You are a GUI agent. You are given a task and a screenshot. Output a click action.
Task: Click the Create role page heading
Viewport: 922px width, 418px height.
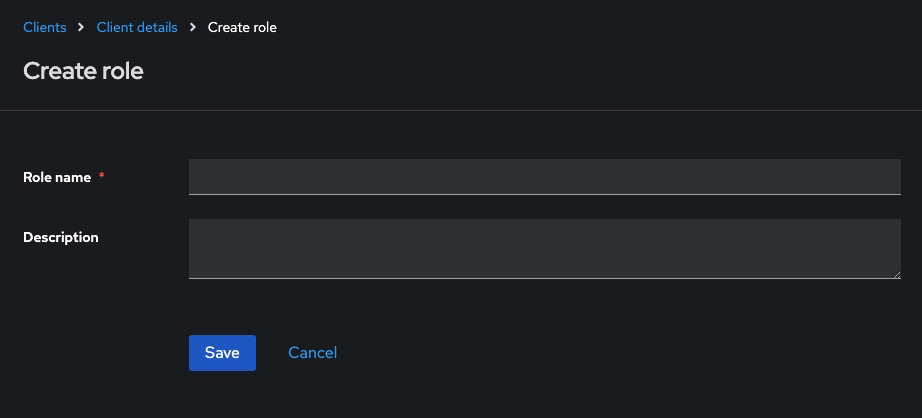pyautogui.click(x=83, y=72)
